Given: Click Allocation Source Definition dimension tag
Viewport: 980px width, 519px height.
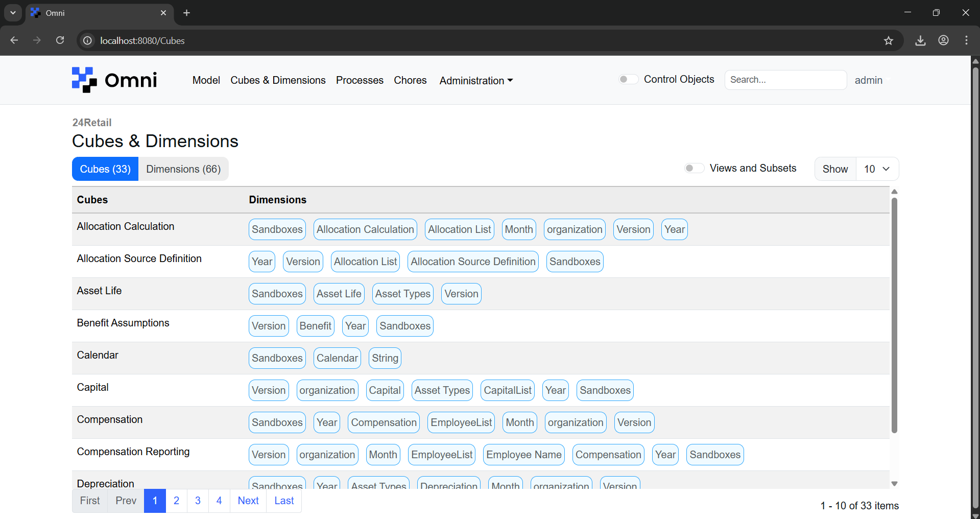Looking at the screenshot, I should pyautogui.click(x=473, y=262).
